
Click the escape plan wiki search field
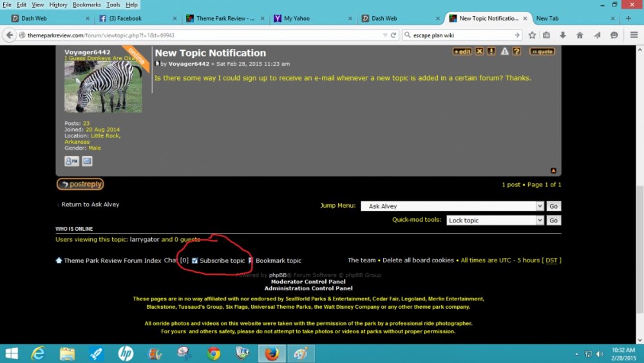point(457,35)
